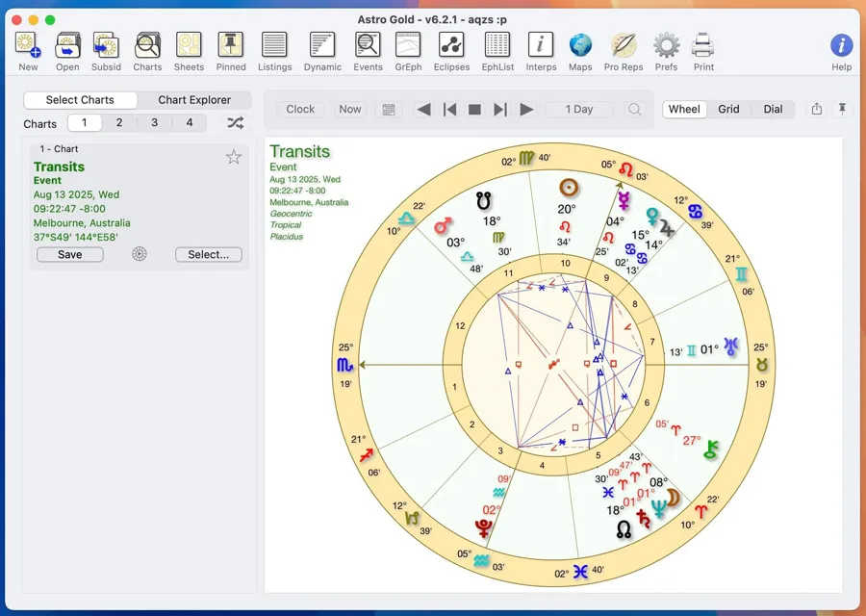Open the Eclipses tool

click(x=451, y=45)
